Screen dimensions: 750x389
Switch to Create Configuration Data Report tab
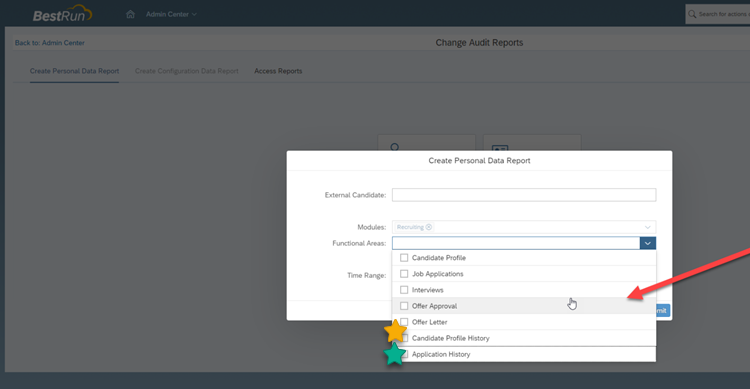click(187, 71)
